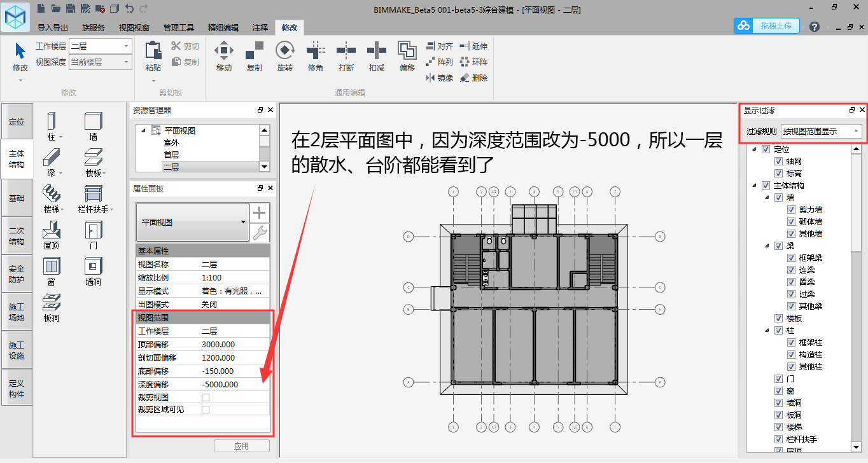Click the 拖拽上传 upload button
868x463 pixels.
767,26
